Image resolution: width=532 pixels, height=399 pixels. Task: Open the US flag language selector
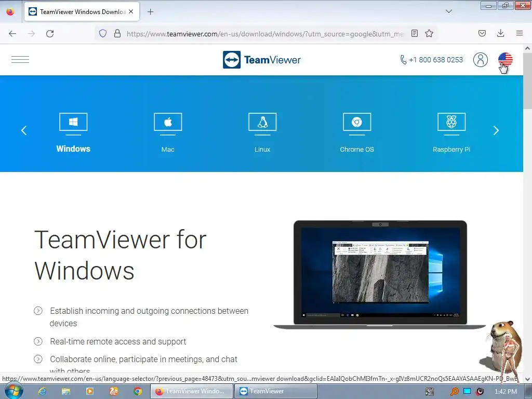pyautogui.click(x=505, y=60)
